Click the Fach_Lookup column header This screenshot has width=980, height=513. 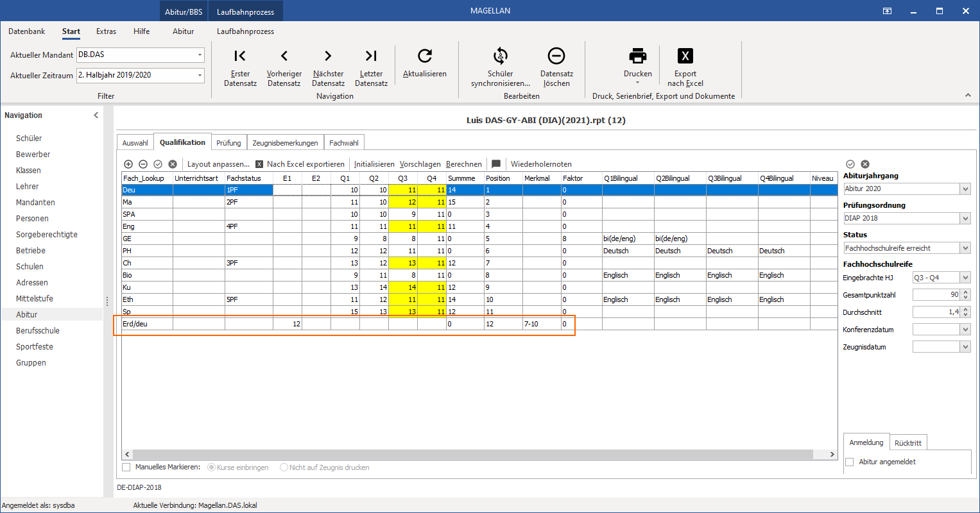tap(148, 178)
